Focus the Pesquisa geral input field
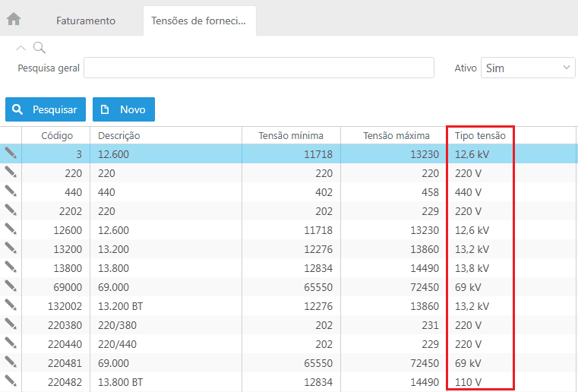Viewport: 578px width, 392px height. (x=258, y=68)
